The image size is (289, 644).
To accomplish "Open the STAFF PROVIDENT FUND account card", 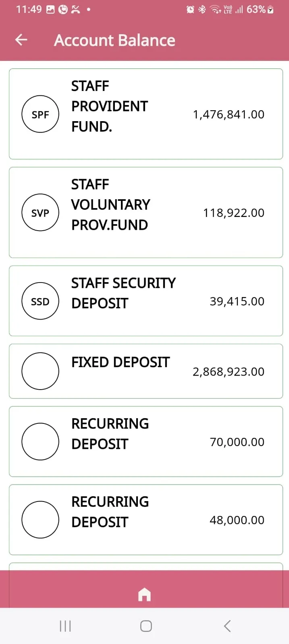I will (146, 114).
